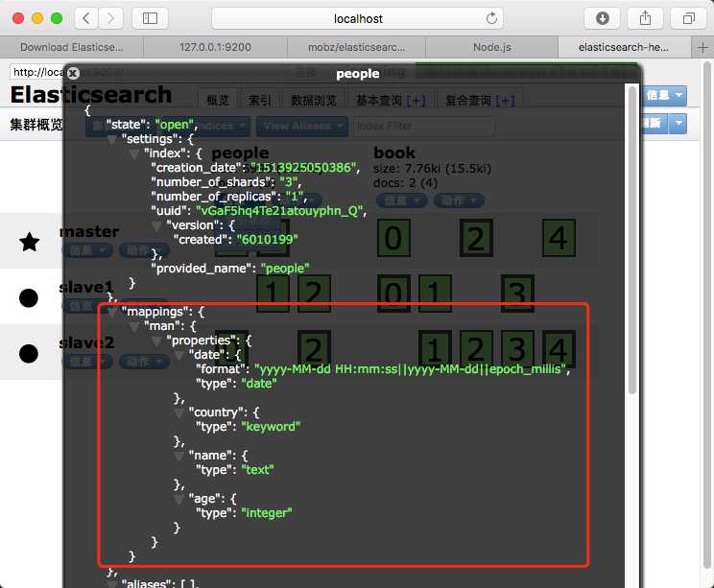Click the people modal title

point(357,74)
